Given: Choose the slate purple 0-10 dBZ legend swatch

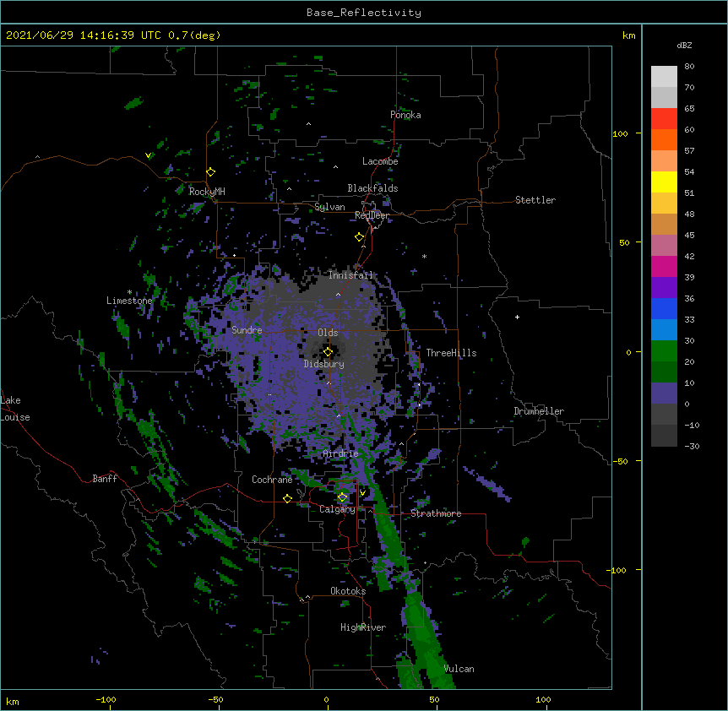Looking at the screenshot, I should 664,393.
